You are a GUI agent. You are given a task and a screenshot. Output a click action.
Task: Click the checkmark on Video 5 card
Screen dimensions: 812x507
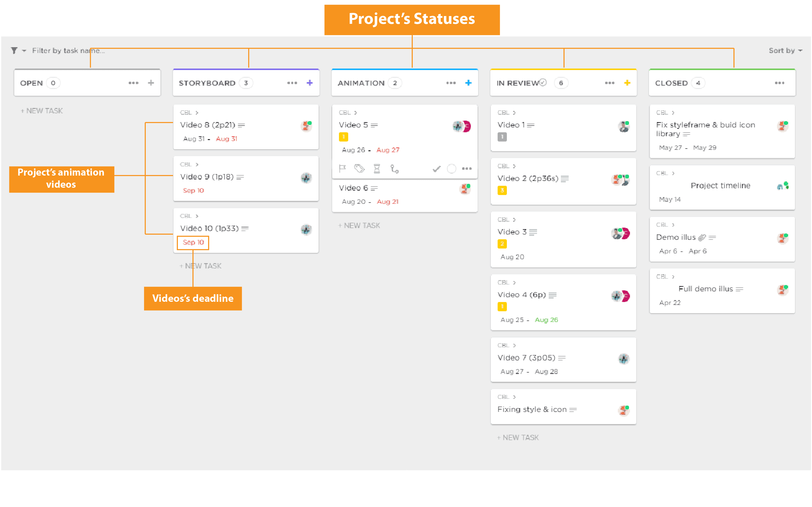pyautogui.click(x=437, y=169)
